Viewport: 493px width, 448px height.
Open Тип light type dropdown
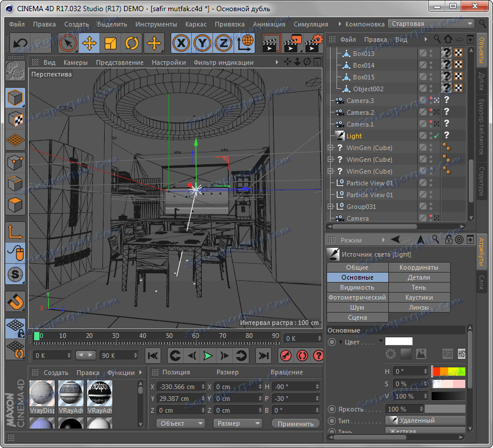click(425, 420)
